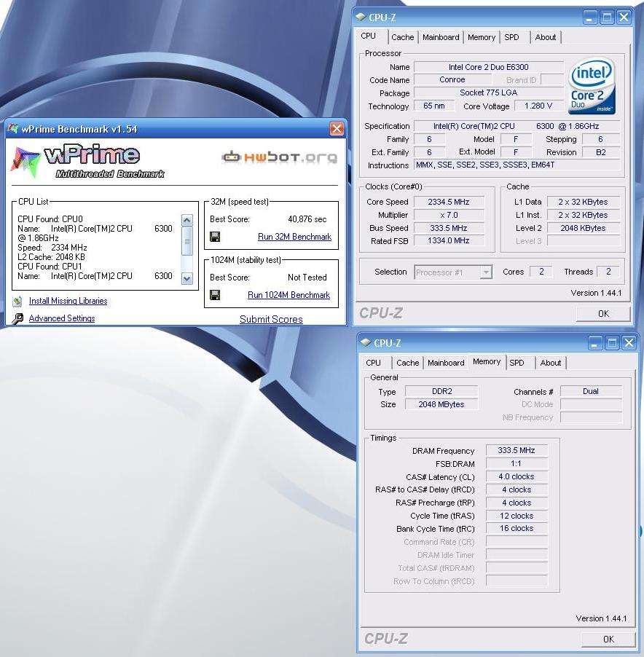Click the processor name Intel Core 2 Duo E6300
This screenshot has height=657, width=644.
(489, 67)
